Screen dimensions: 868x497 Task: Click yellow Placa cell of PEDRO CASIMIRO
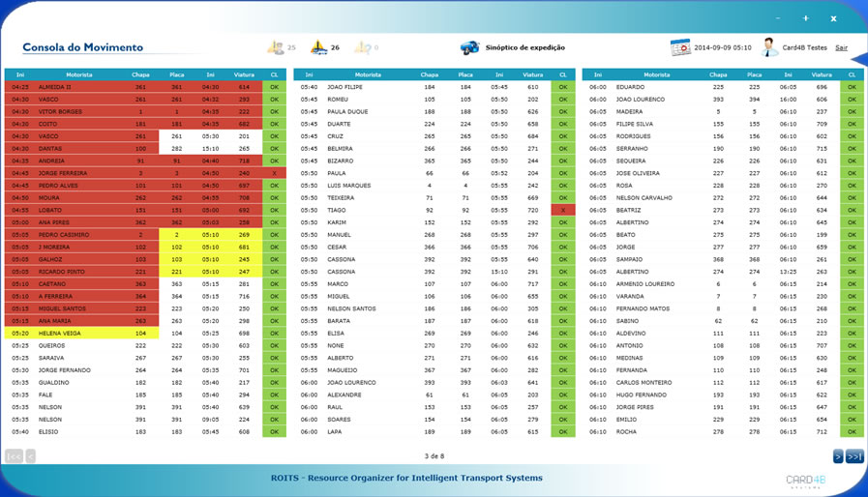(x=176, y=234)
